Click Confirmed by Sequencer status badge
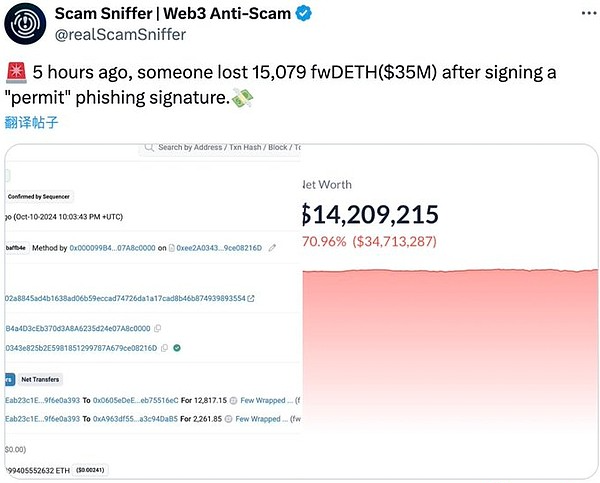This screenshot has width=600, height=483. pos(39,197)
